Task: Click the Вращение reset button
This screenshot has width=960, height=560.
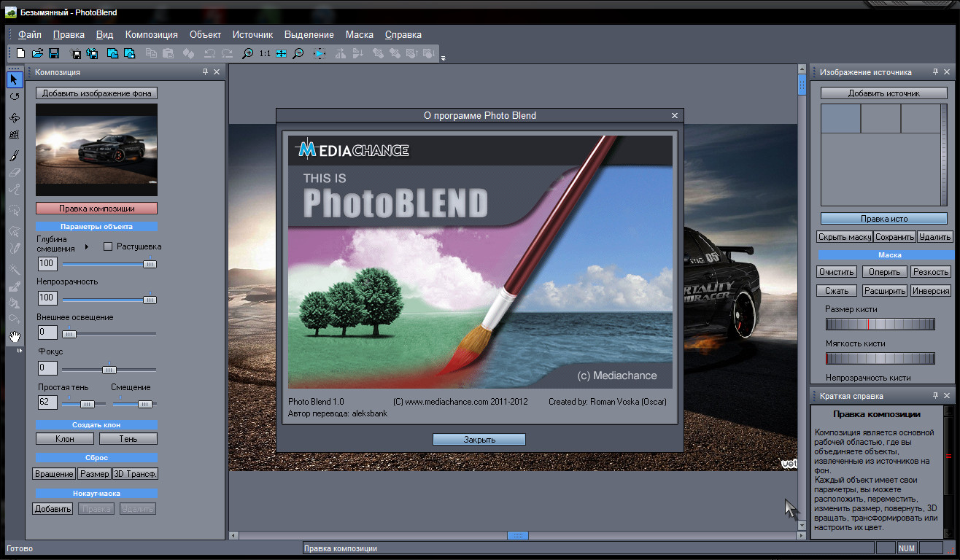Action: click(x=54, y=474)
